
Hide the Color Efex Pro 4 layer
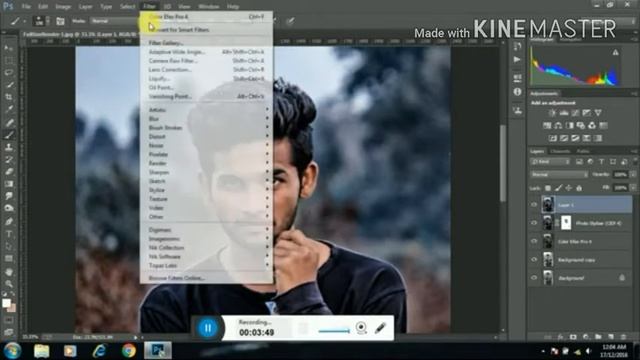click(534, 241)
